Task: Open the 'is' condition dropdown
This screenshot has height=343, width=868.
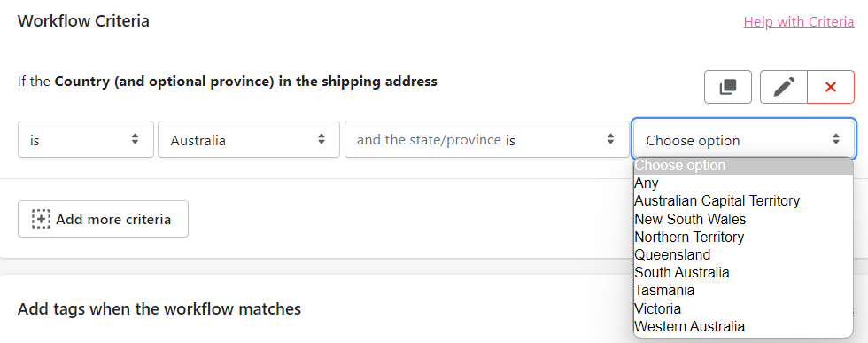Action: [86, 140]
